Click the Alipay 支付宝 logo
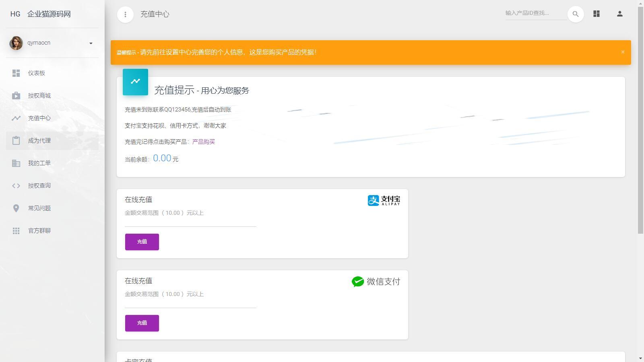 [384, 200]
